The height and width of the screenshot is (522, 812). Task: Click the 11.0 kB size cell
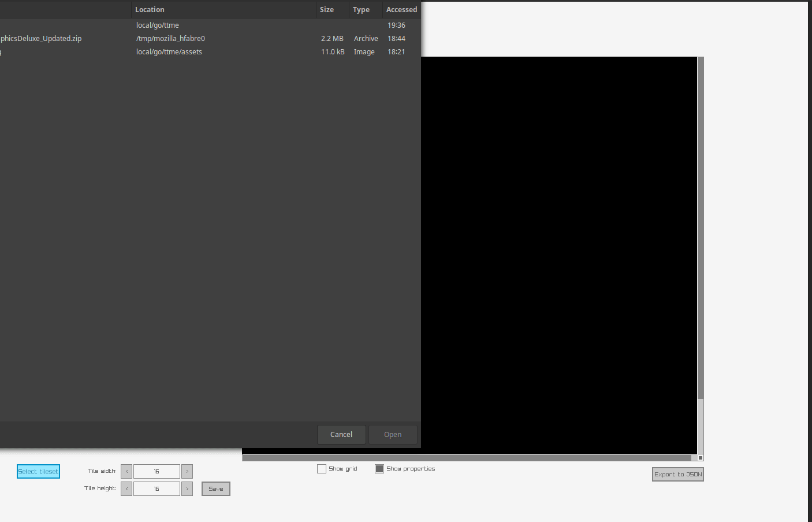tap(333, 52)
